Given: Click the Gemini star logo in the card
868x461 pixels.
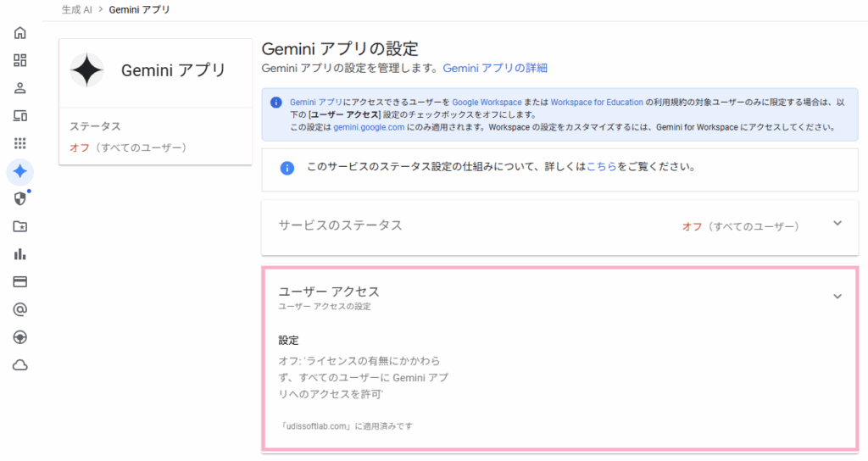Looking at the screenshot, I should pos(86,70).
